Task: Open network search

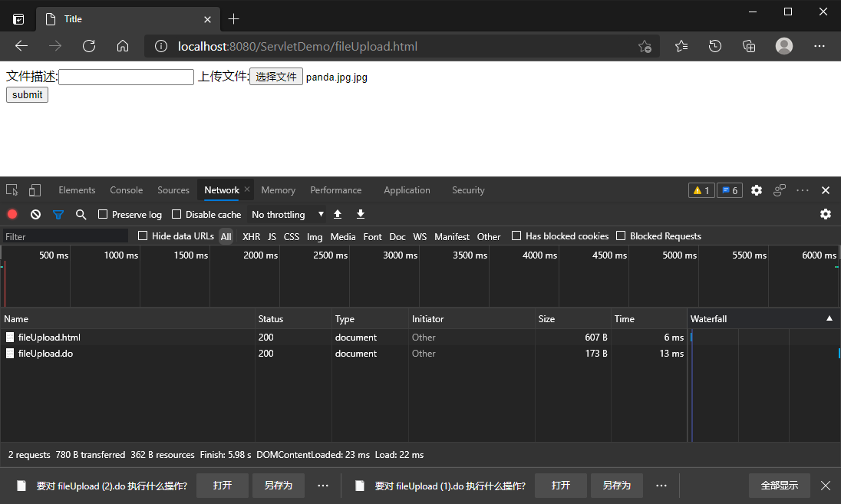Action: click(81, 215)
